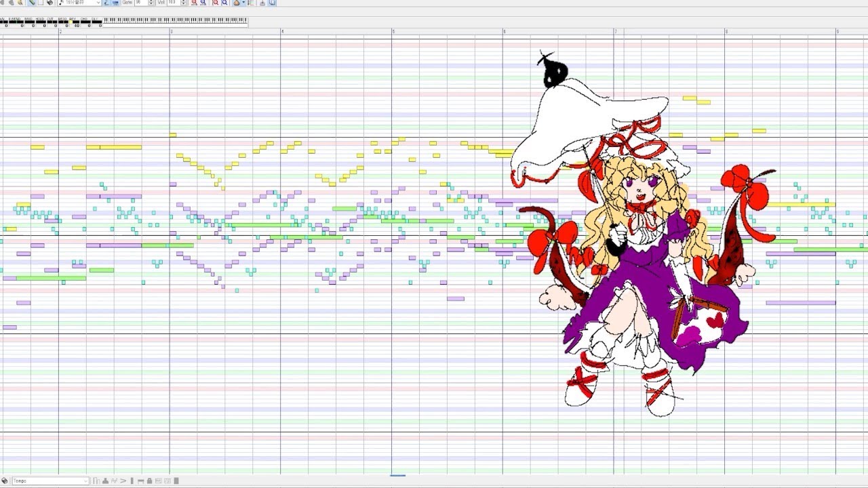
Task: Click the RESO controller meter
Action: (63, 22)
